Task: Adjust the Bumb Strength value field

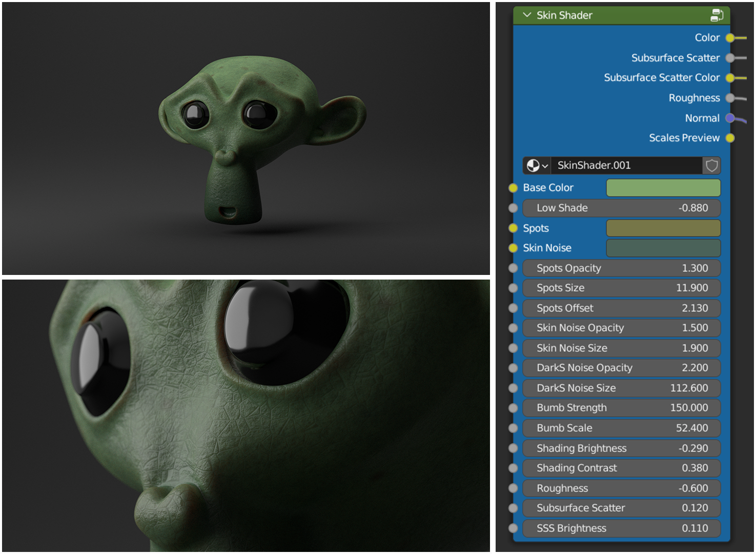Action: coord(622,408)
